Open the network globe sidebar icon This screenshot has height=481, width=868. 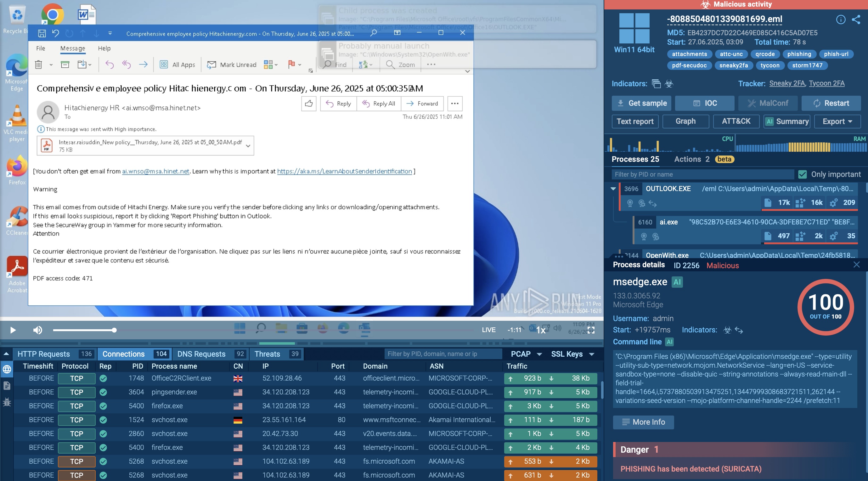[x=7, y=369]
